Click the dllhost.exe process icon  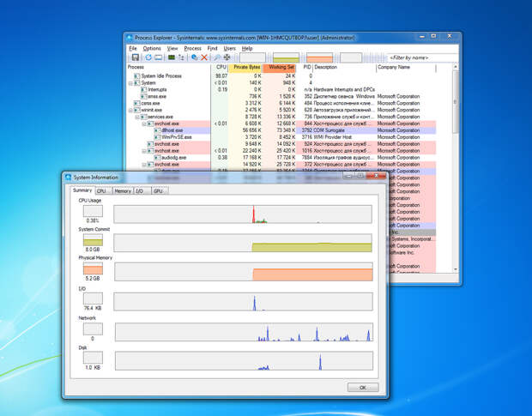tap(157, 130)
